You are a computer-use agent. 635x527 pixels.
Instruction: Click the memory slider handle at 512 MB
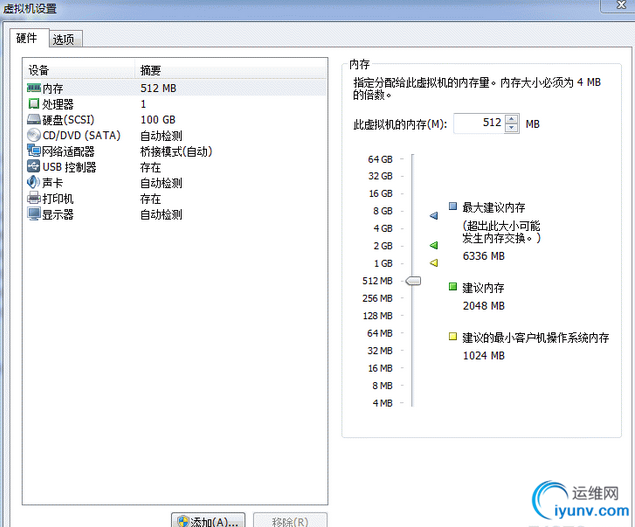(x=413, y=281)
